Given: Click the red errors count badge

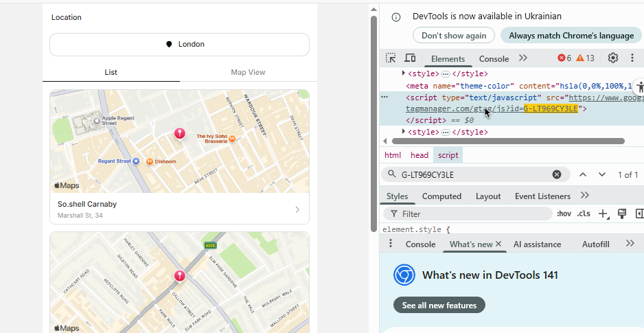Looking at the screenshot, I should tap(564, 58).
